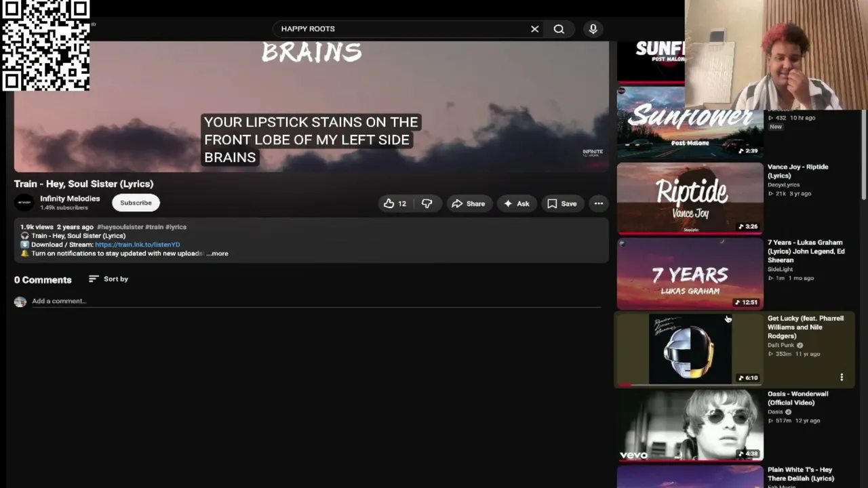Open the Plain White T's - Hey There Delilah title
Screen dimensions: 868x488
801,474
